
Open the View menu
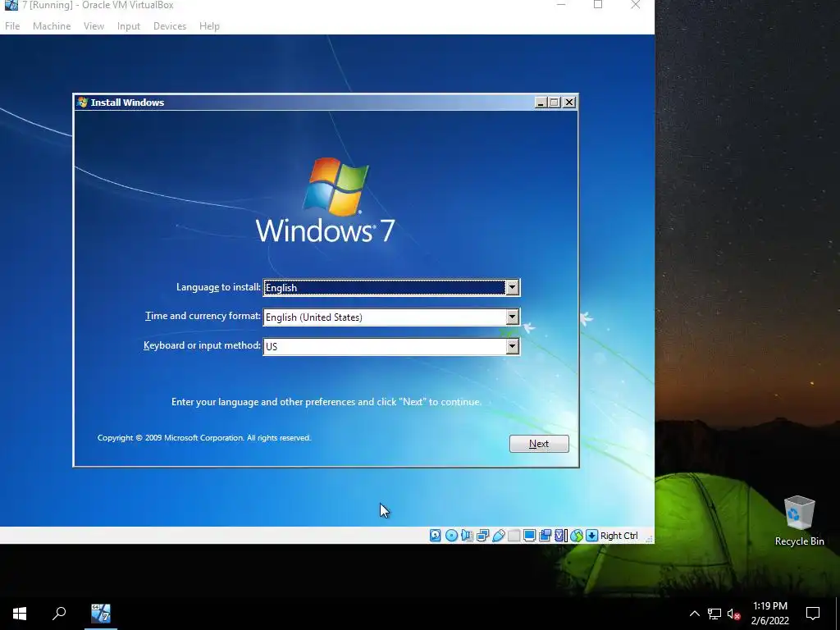[94, 25]
